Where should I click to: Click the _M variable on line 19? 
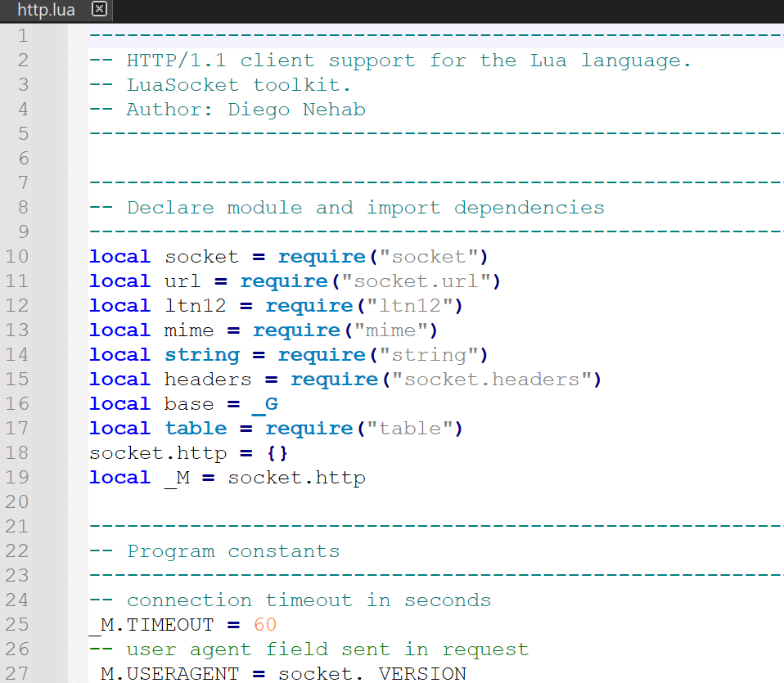click(178, 479)
